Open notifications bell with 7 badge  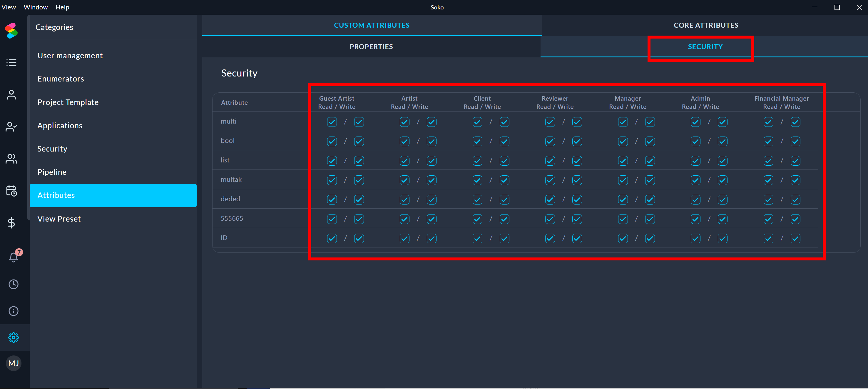click(14, 257)
